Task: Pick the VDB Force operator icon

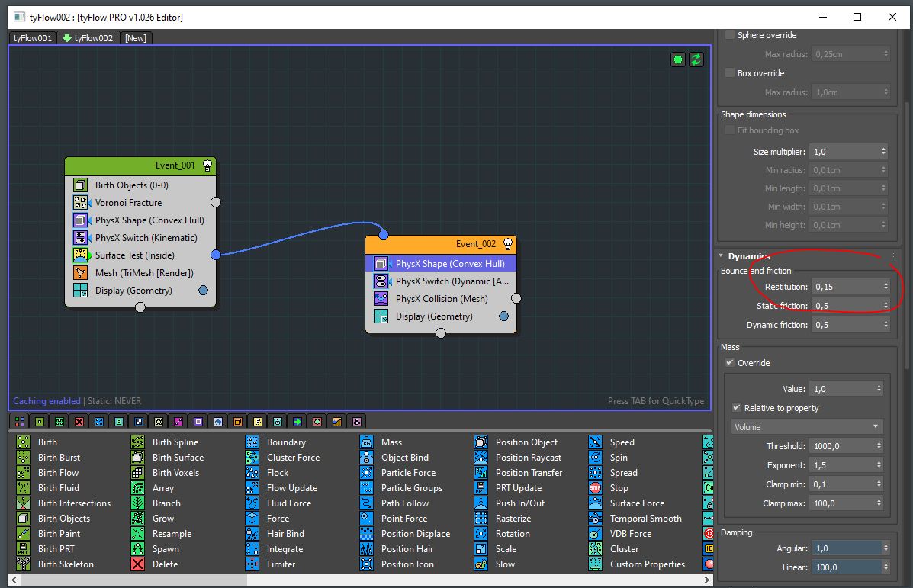Action: pyautogui.click(x=595, y=533)
